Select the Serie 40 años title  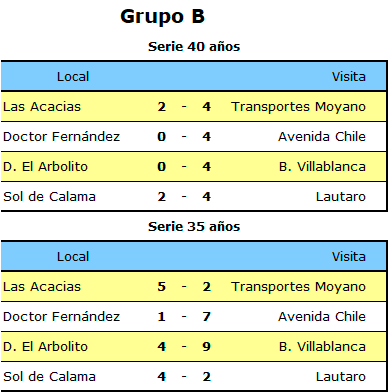pos(194,46)
